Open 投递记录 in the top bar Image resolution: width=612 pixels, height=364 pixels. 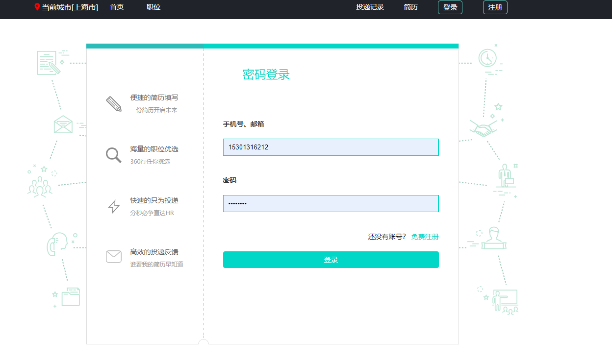pyautogui.click(x=370, y=7)
